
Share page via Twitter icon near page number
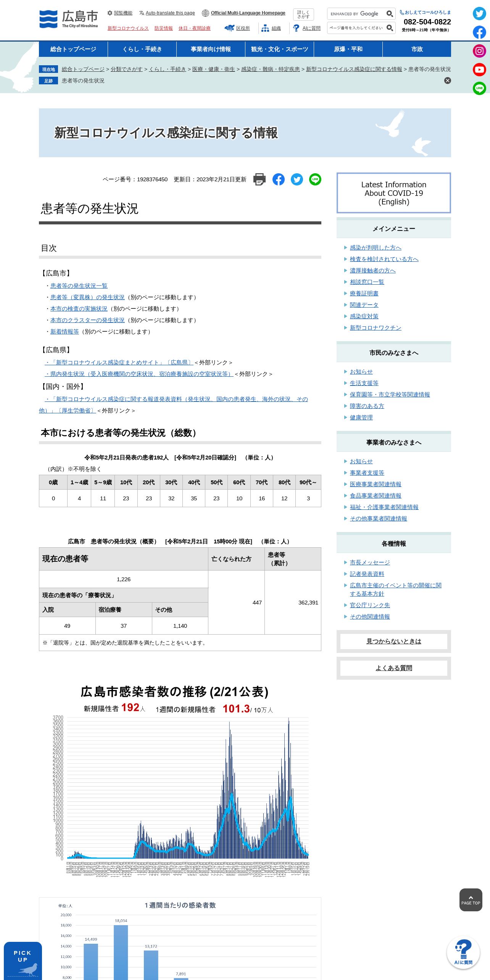coord(297,179)
